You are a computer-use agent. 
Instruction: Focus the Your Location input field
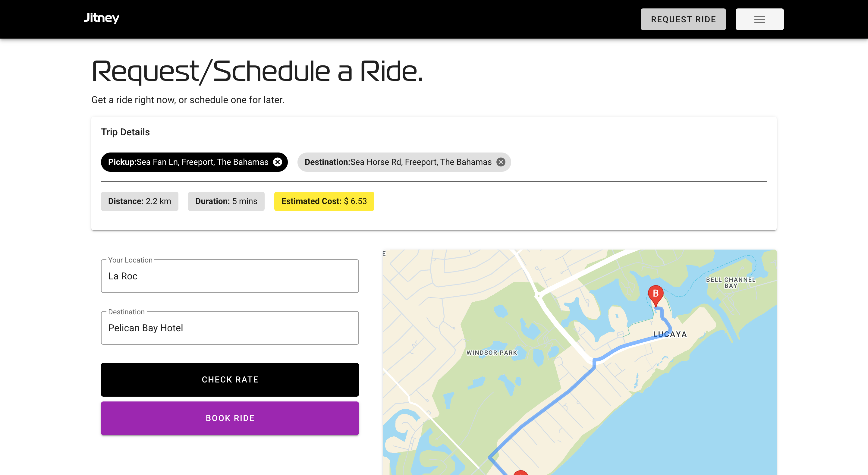pyautogui.click(x=230, y=276)
